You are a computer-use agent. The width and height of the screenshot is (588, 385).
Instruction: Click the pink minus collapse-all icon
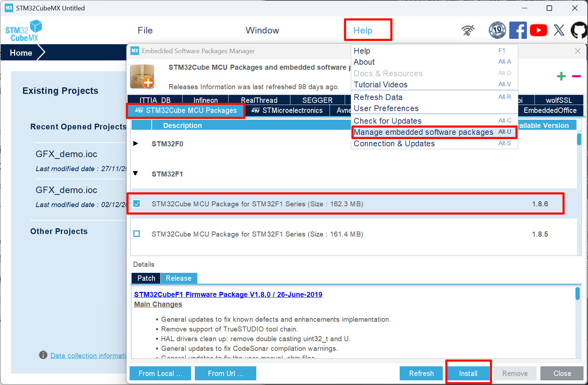coord(576,76)
